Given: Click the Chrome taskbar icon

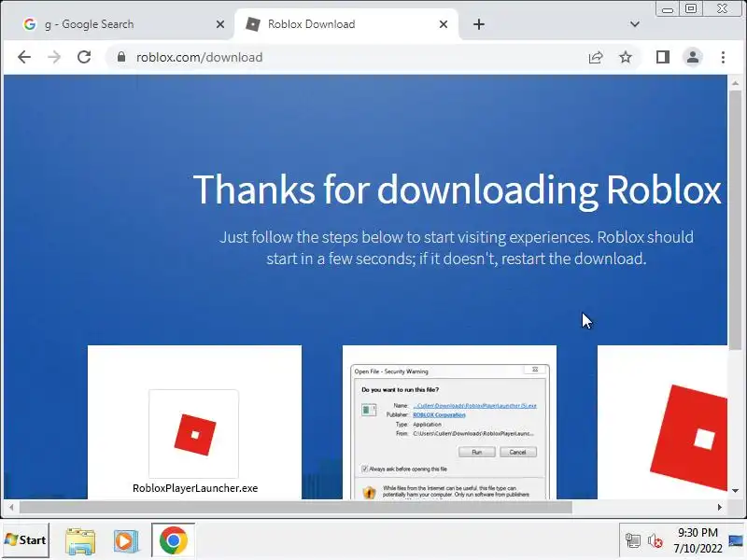Looking at the screenshot, I should coord(173,540).
